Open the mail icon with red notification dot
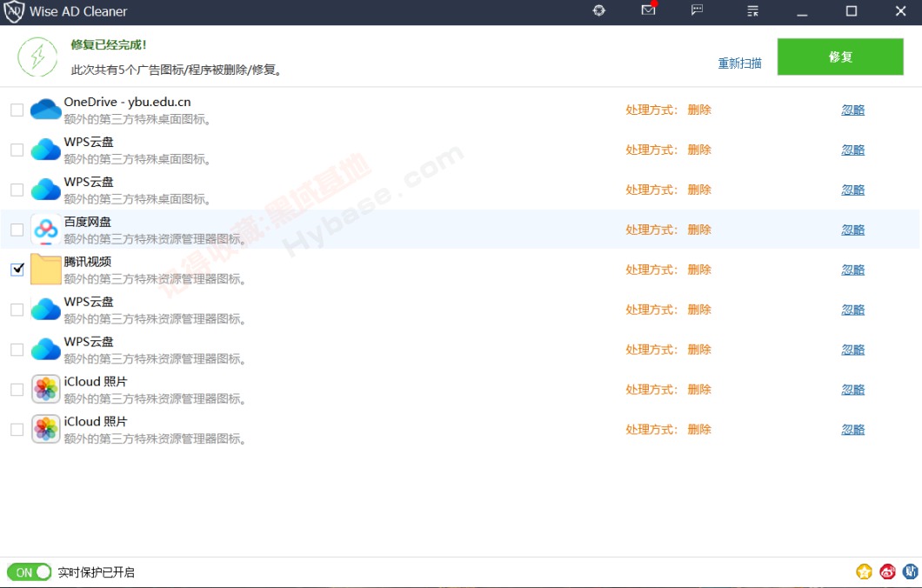Viewport: 922px width, 588px height. 648,10
